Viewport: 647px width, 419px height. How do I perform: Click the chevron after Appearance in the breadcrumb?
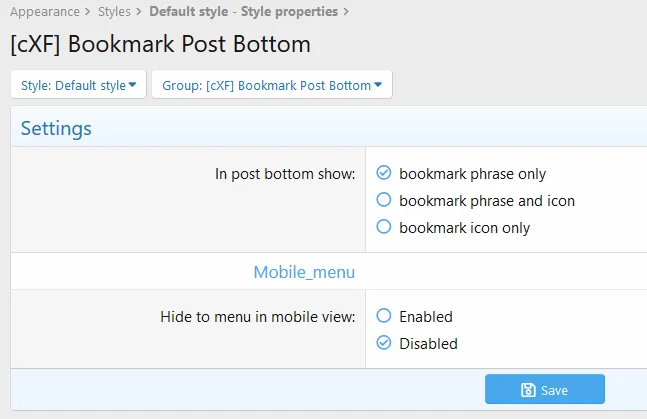click(x=90, y=12)
